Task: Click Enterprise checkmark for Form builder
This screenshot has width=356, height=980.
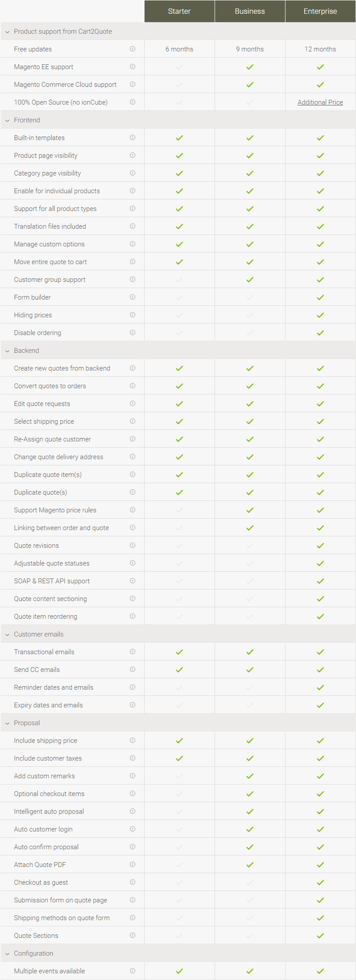Action: [320, 297]
